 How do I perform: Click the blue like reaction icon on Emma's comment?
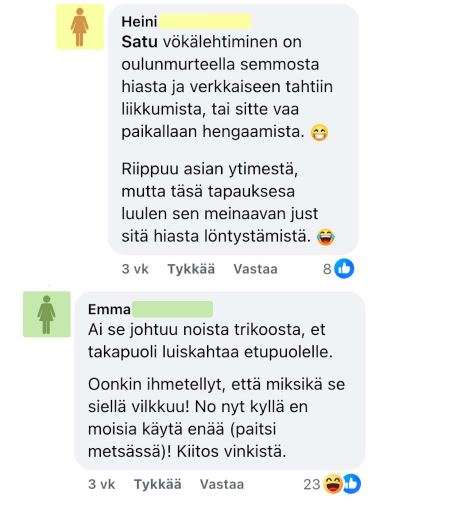pos(352,484)
